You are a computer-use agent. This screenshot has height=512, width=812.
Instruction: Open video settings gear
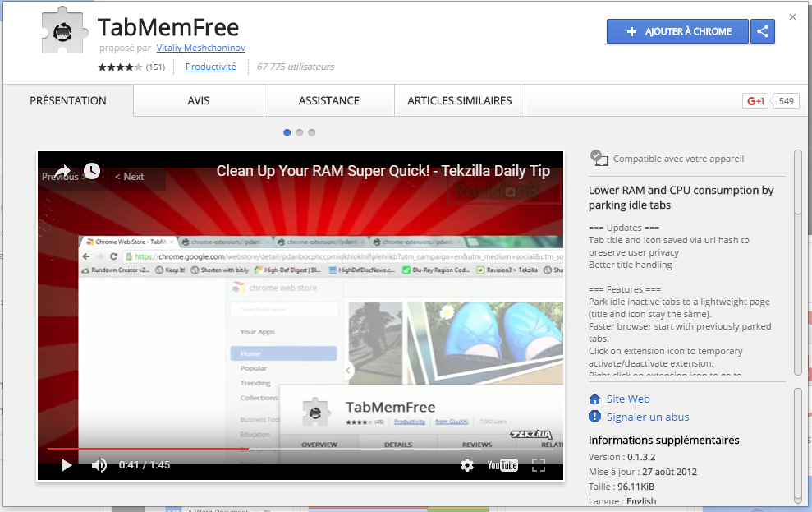click(467, 465)
